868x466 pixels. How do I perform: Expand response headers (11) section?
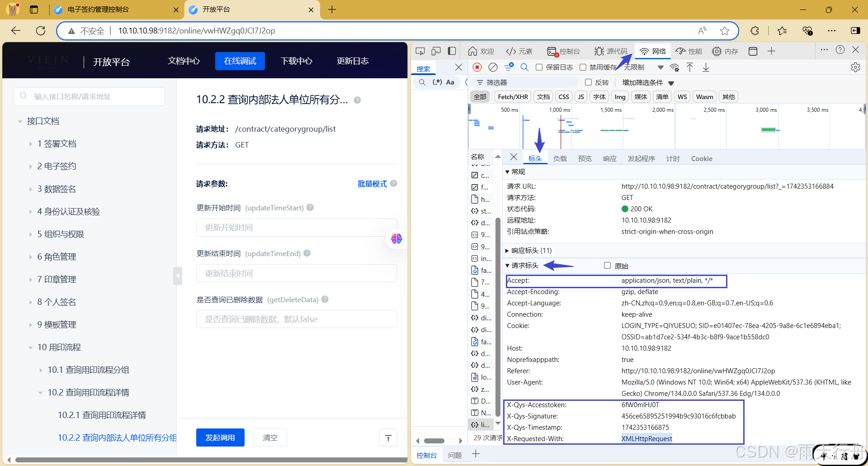click(507, 251)
